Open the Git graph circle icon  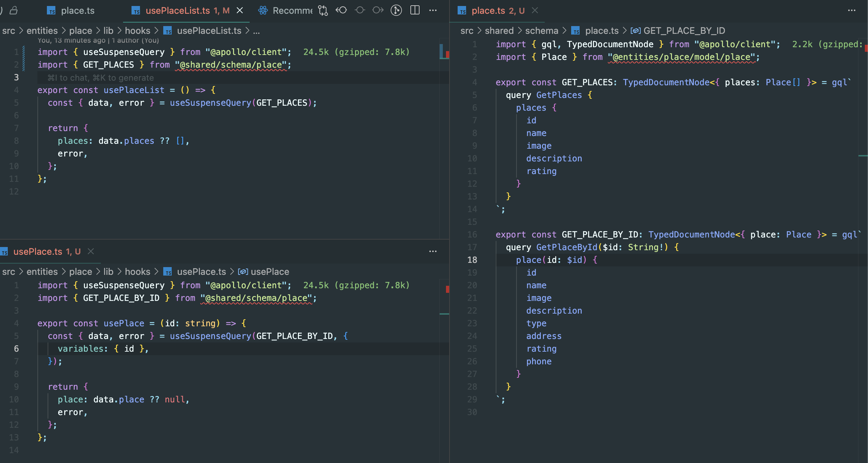click(x=396, y=11)
